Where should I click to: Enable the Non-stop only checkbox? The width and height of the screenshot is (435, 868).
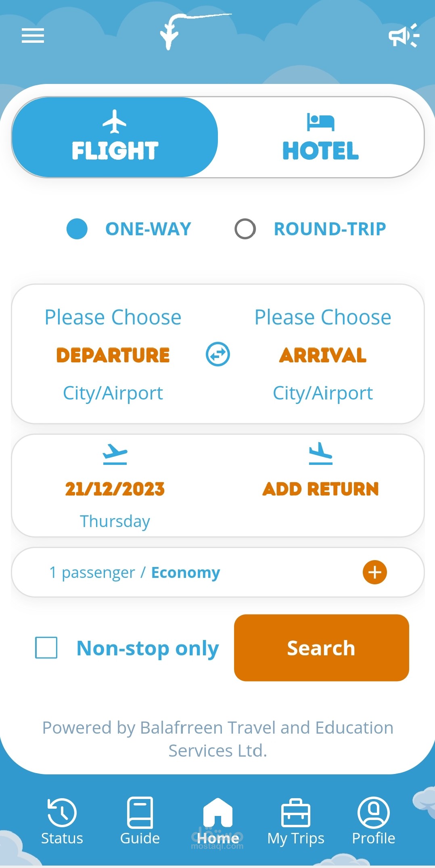pos(46,648)
